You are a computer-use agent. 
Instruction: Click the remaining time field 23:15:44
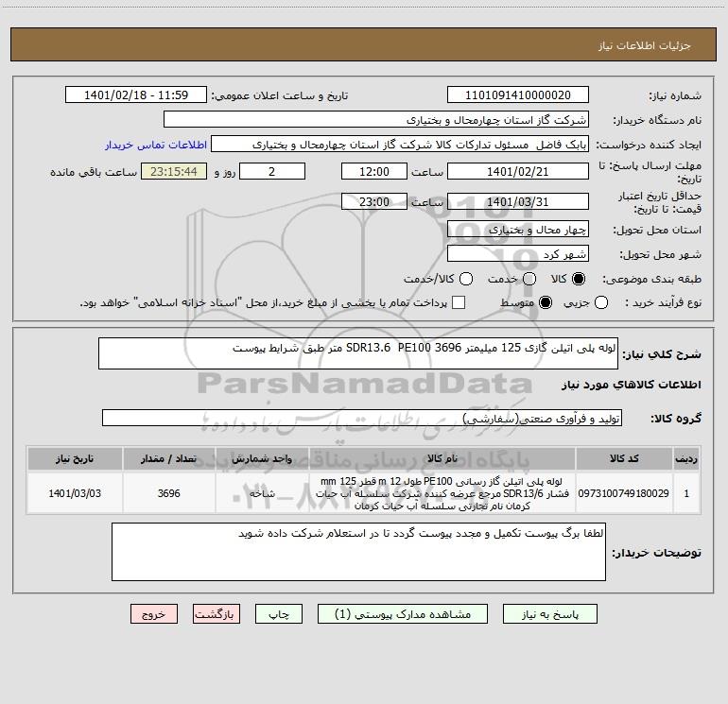[174, 171]
